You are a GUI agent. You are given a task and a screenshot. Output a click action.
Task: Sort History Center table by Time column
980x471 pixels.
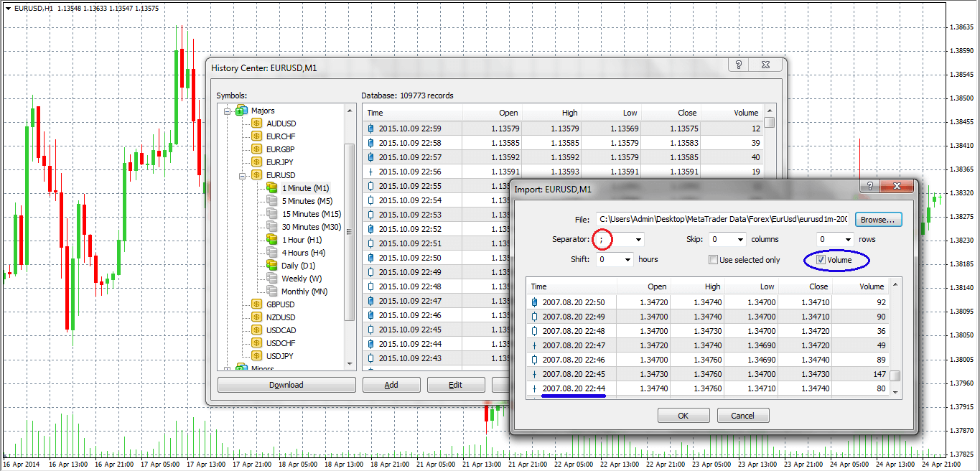(x=413, y=113)
